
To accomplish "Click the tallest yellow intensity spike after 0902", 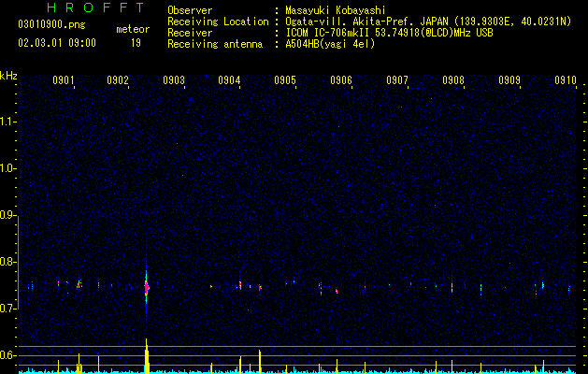I will click(x=147, y=356).
